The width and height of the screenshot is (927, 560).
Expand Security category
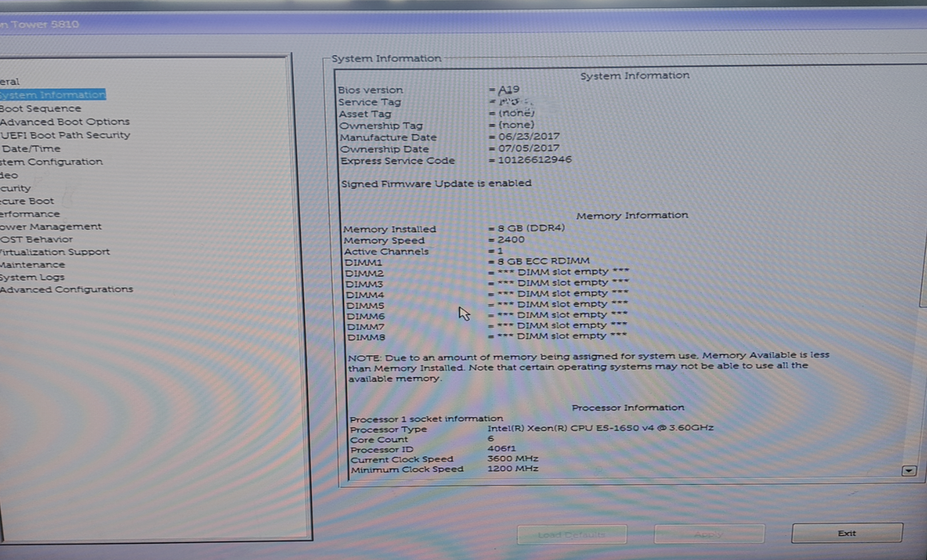click(15, 189)
